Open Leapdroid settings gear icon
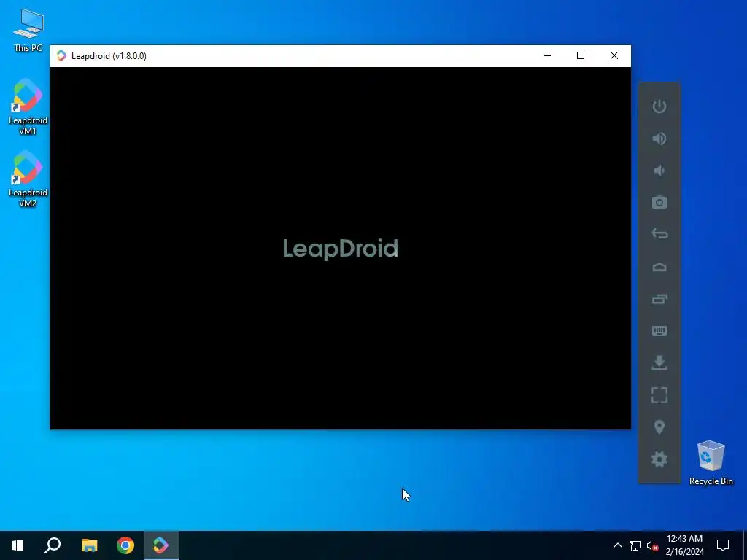The image size is (747, 560). (659, 459)
